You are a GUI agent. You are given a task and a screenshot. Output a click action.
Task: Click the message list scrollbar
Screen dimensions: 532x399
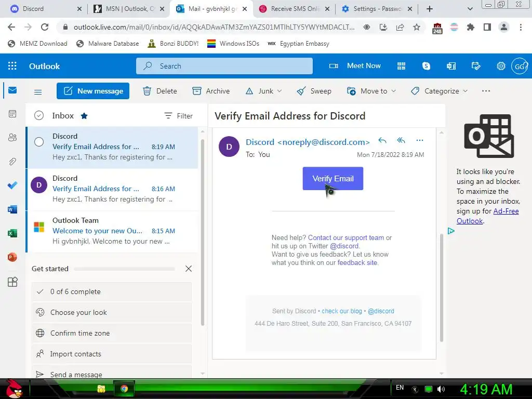click(203, 232)
